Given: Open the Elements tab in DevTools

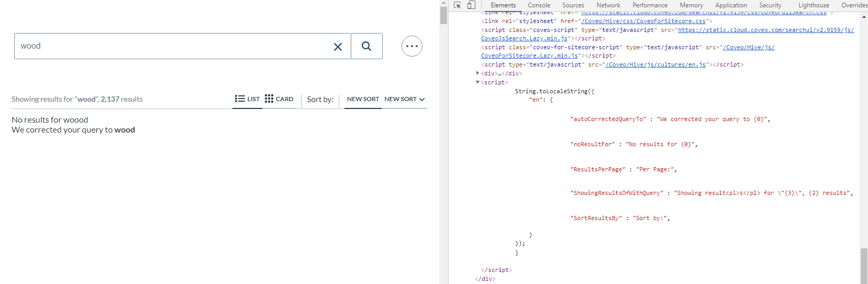Looking at the screenshot, I should click(x=503, y=5).
